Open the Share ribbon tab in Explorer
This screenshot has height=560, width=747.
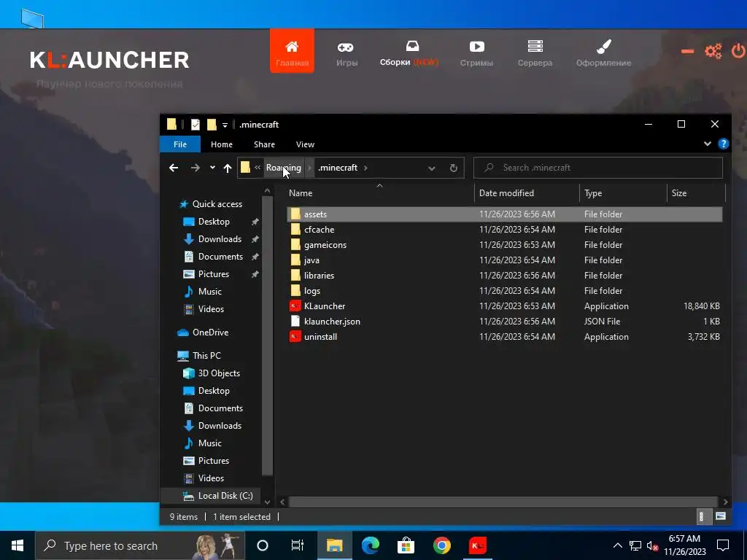pyautogui.click(x=264, y=144)
